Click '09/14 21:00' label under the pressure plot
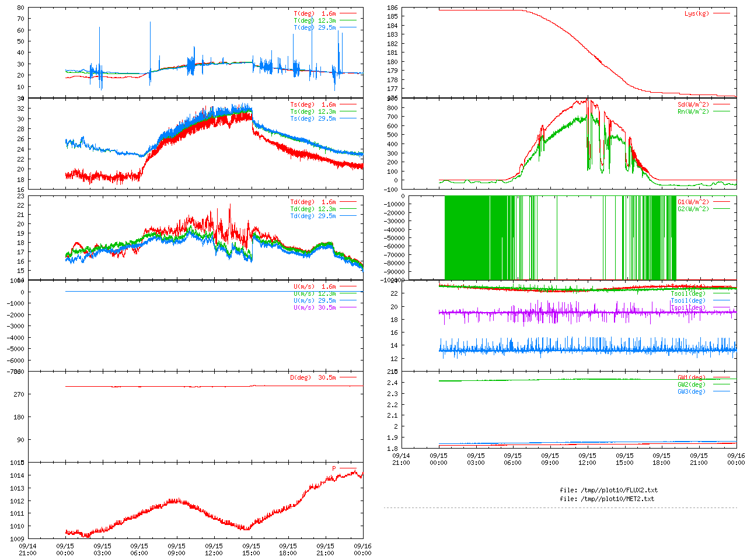747x560 pixels. pos(27,549)
